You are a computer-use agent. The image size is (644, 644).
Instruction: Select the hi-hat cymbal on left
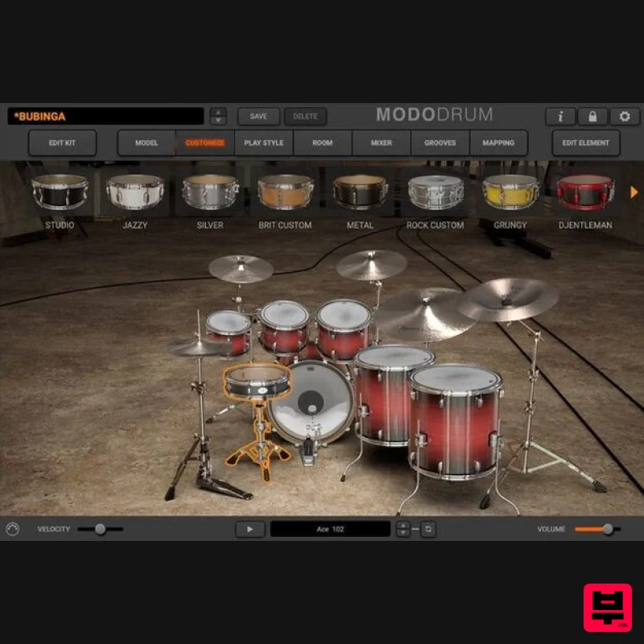tap(198, 349)
